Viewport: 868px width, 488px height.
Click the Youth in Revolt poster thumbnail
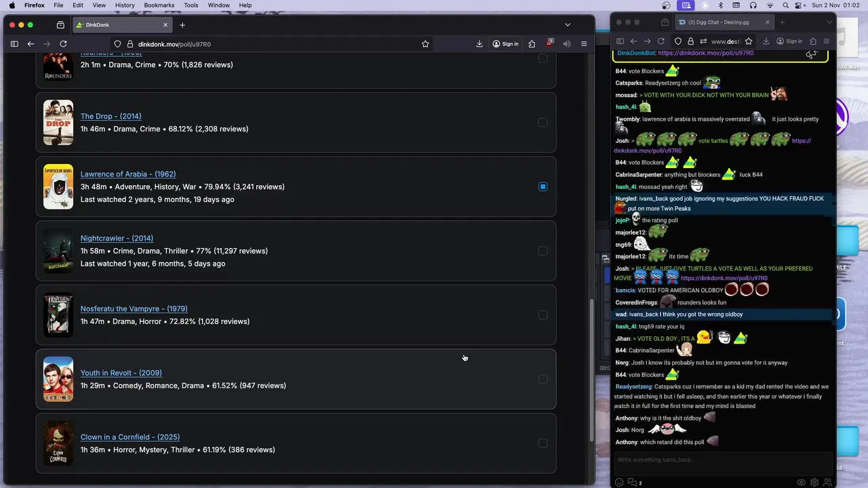click(x=58, y=379)
